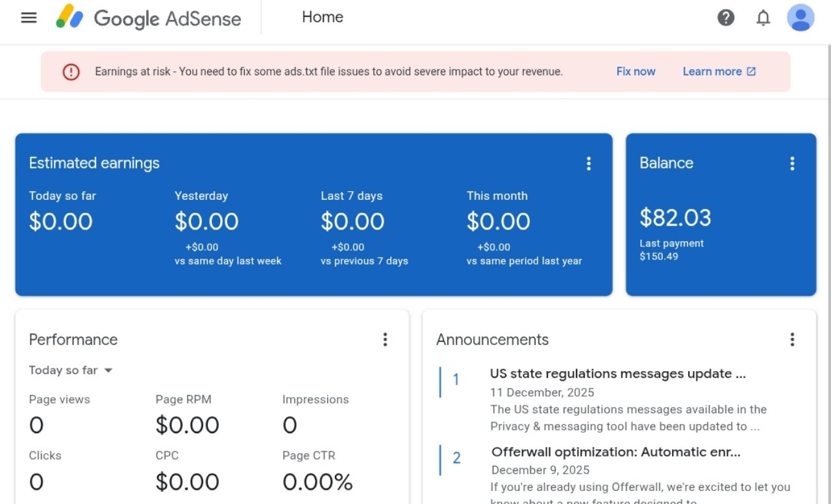The image size is (831, 504).
Task: Open the hamburger navigation menu
Action: coord(29,18)
